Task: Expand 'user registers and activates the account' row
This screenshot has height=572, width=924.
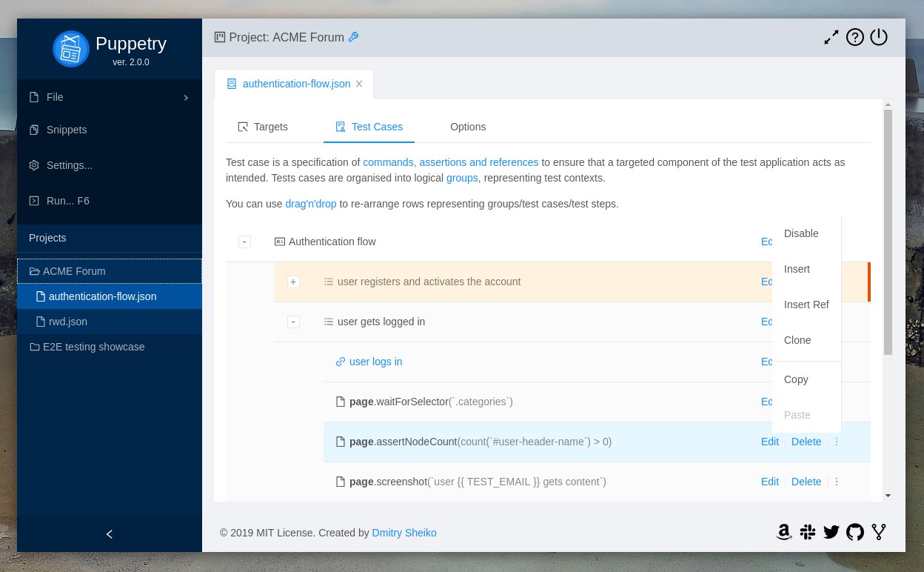Action: [293, 282]
